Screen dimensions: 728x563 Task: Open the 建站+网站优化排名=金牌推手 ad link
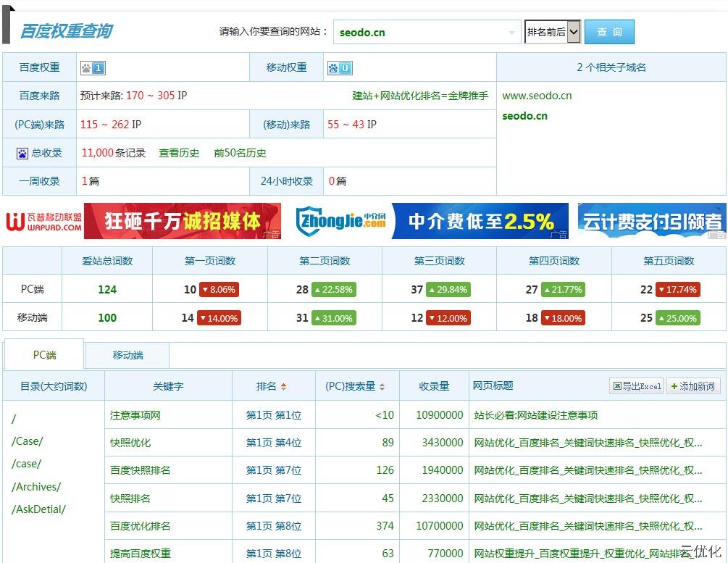tap(420, 96)
